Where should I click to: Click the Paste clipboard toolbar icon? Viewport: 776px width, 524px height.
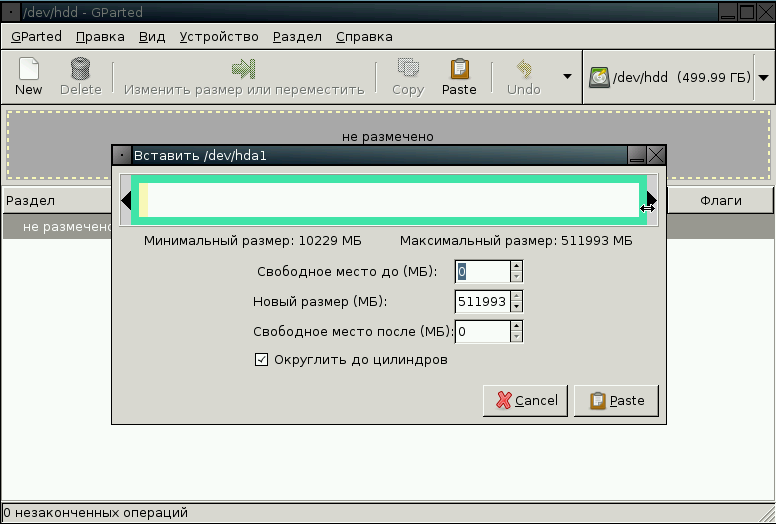(459, 69)
